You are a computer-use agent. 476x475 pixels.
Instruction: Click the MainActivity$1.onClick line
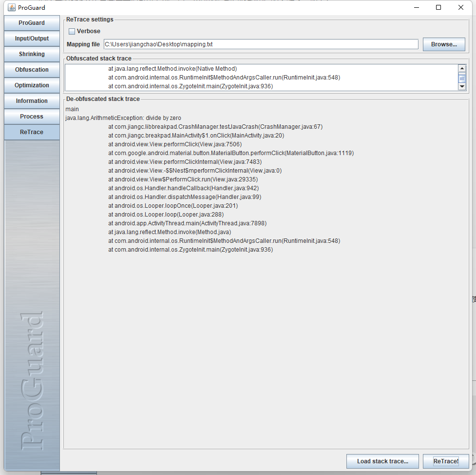[x=196, y=136]
